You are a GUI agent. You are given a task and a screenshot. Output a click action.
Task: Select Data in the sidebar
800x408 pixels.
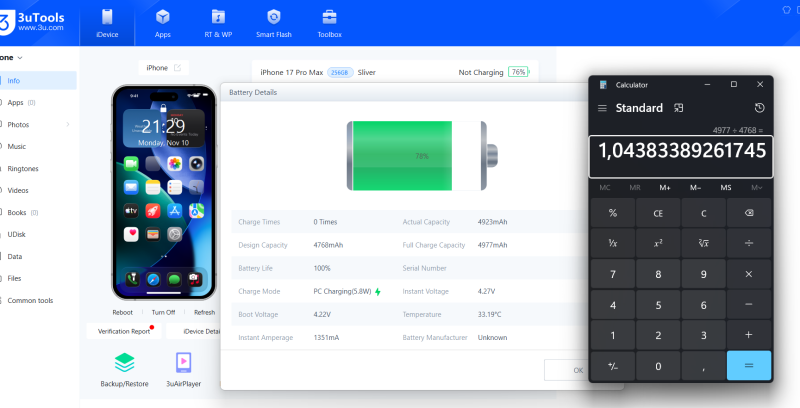(15, 257)
